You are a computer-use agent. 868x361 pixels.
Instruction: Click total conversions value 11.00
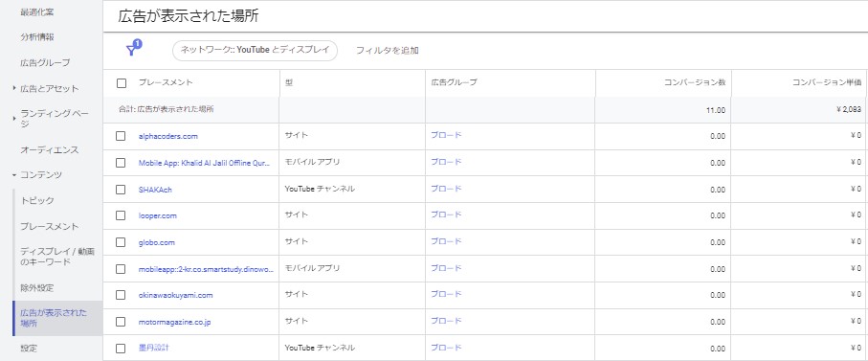tap(715, 110)
